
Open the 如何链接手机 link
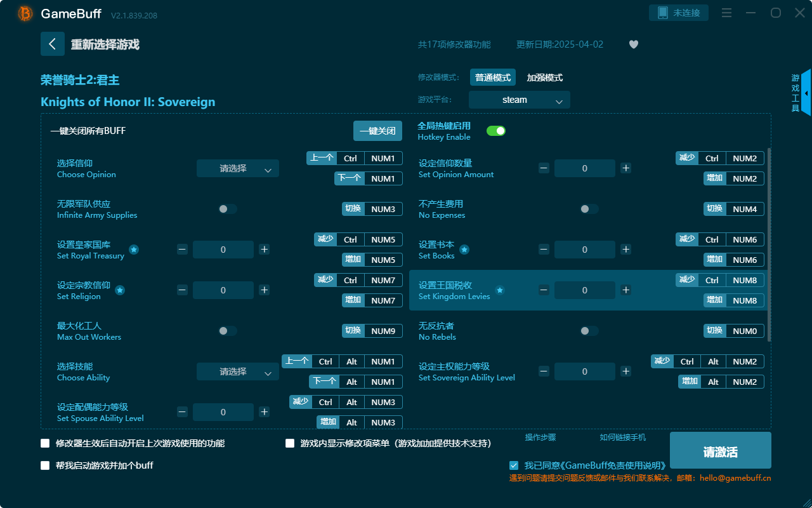click(x=623, y=438)
